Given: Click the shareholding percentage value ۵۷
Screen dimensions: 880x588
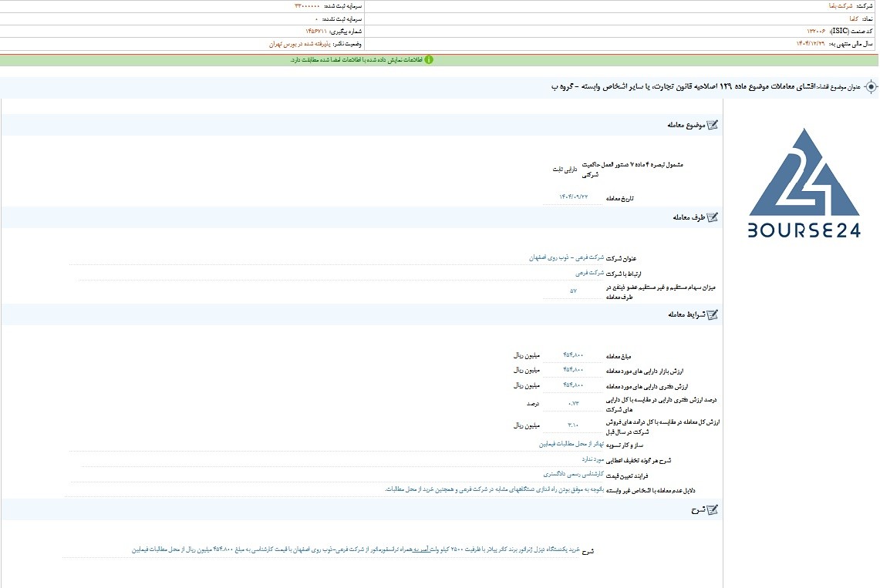Looking at the screenshot, I should coord(573,291).
